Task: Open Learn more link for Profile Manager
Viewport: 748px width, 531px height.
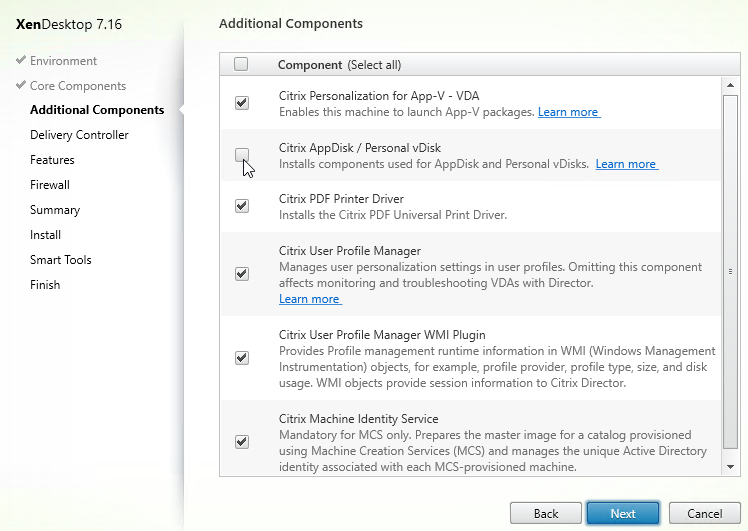Action: click(309, 299)
